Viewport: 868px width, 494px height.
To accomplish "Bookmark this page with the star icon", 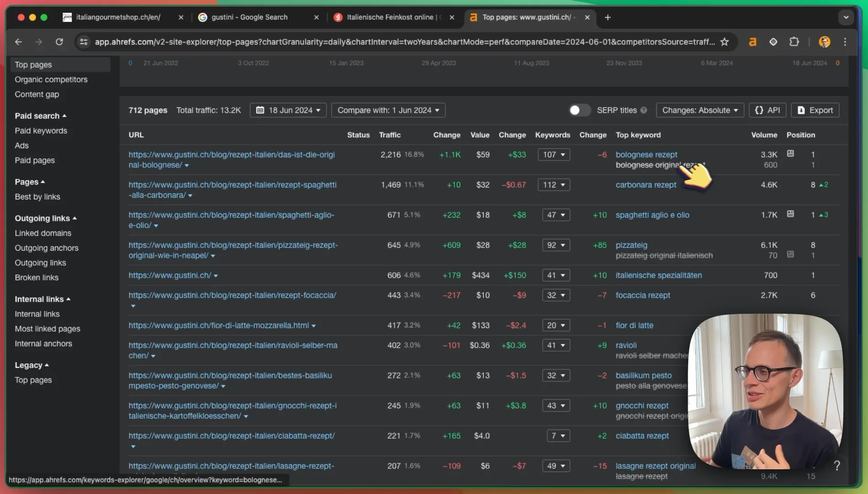I will click(x=724, y=42).
